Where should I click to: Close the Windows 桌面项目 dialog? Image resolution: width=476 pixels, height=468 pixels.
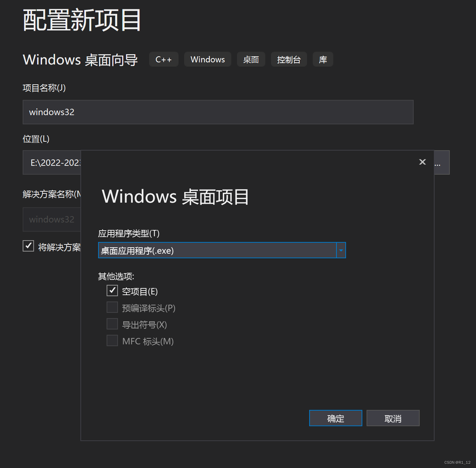pos(422,162)
